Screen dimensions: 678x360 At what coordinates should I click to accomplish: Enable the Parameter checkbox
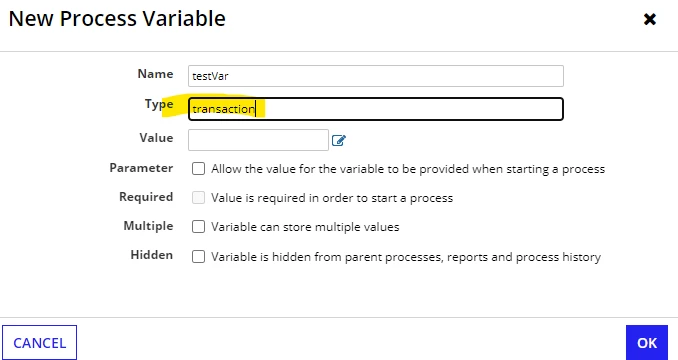[198, 169]
